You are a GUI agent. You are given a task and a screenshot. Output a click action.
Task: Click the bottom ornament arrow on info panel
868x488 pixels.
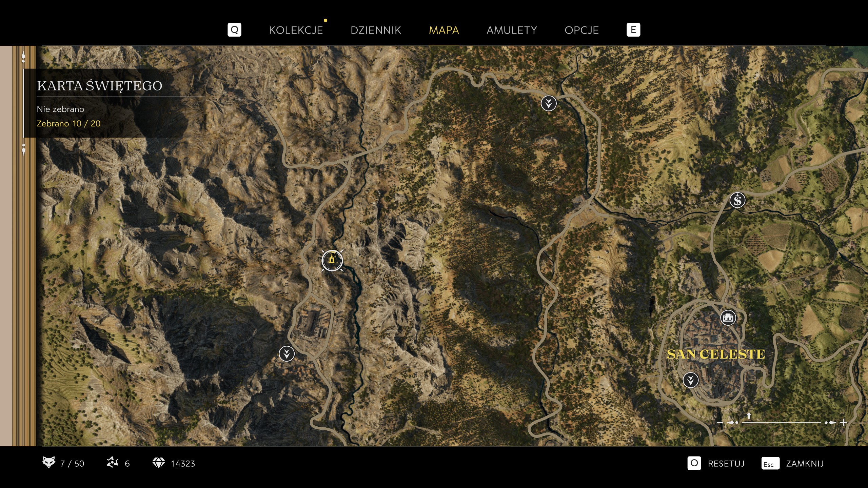(23, 149)
